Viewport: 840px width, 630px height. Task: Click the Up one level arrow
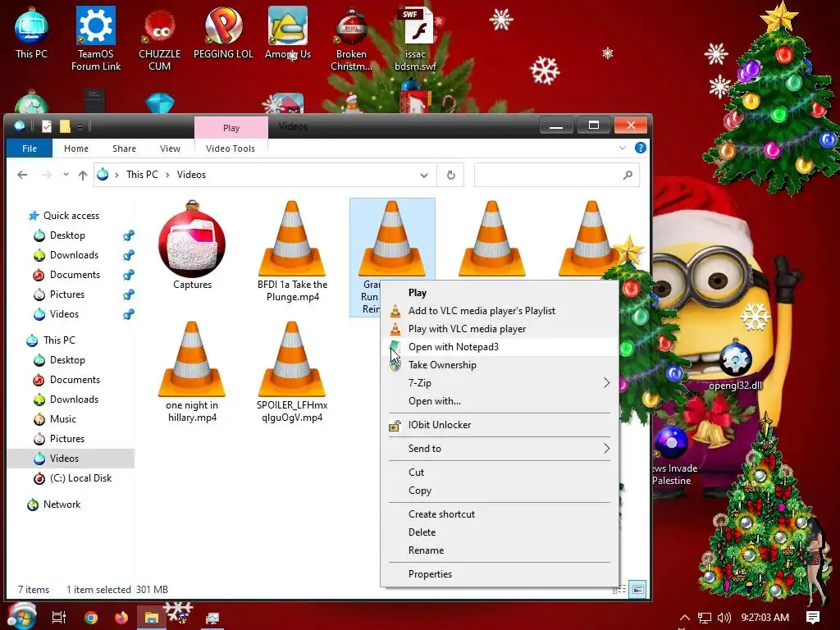pos(83,175)
